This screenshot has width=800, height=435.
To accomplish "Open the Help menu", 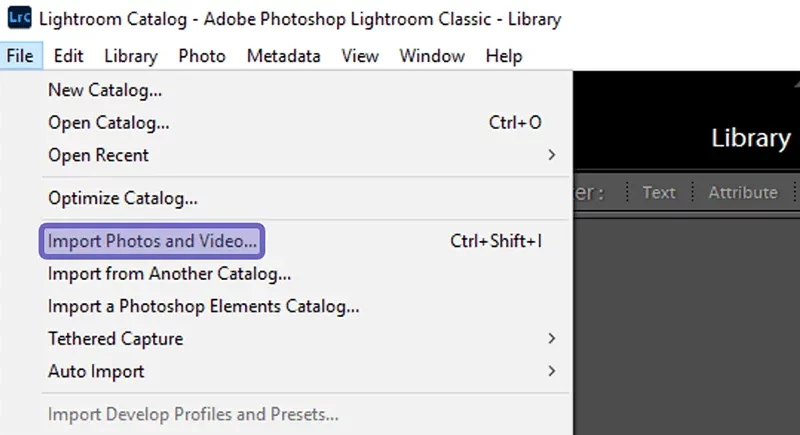I will [504, 56].
